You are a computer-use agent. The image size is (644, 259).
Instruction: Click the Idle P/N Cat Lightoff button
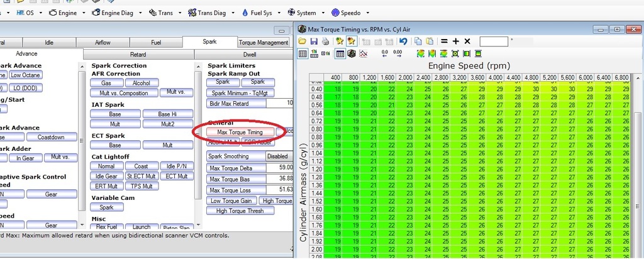pyautogui.click(x=177, y=166)
